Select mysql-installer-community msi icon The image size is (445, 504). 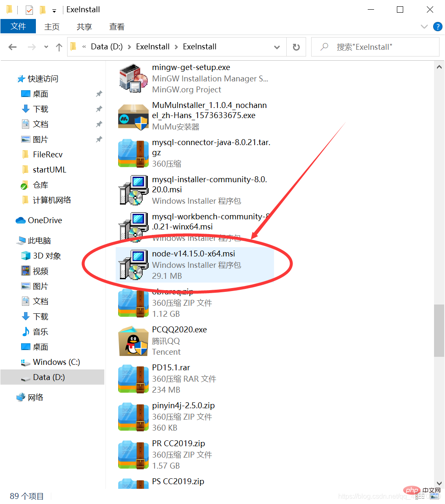[x=133, y=190]
